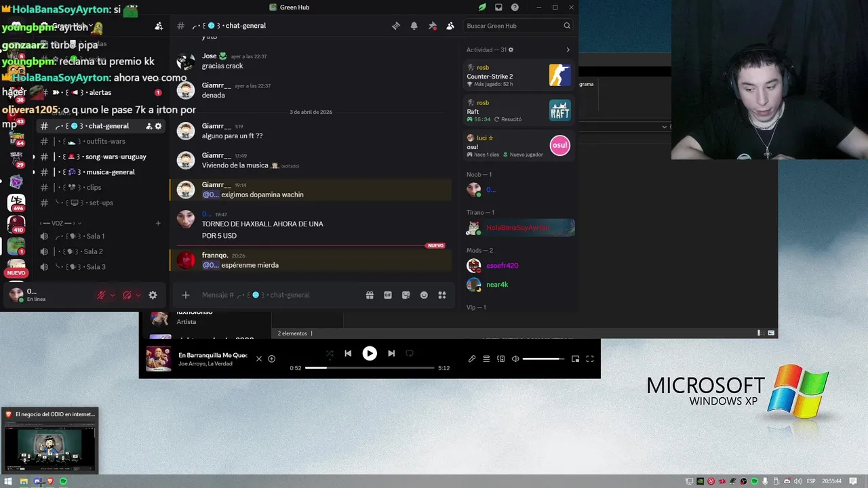
Task: Open the apps launcher icon in message bar
Action: [442, 295]
